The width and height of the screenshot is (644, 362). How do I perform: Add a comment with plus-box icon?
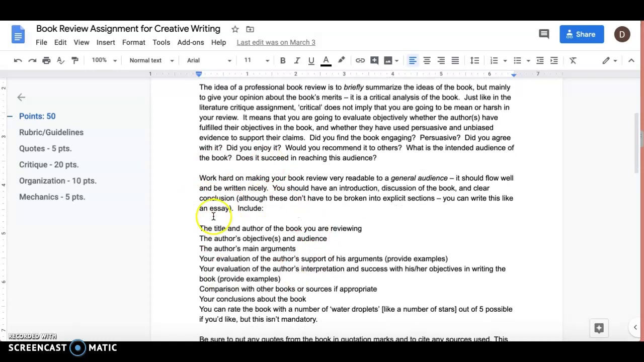(374, 60)
